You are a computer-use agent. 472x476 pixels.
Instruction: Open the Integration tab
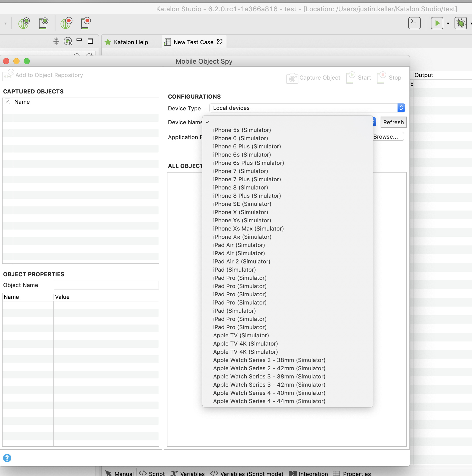tap(308, 473)
